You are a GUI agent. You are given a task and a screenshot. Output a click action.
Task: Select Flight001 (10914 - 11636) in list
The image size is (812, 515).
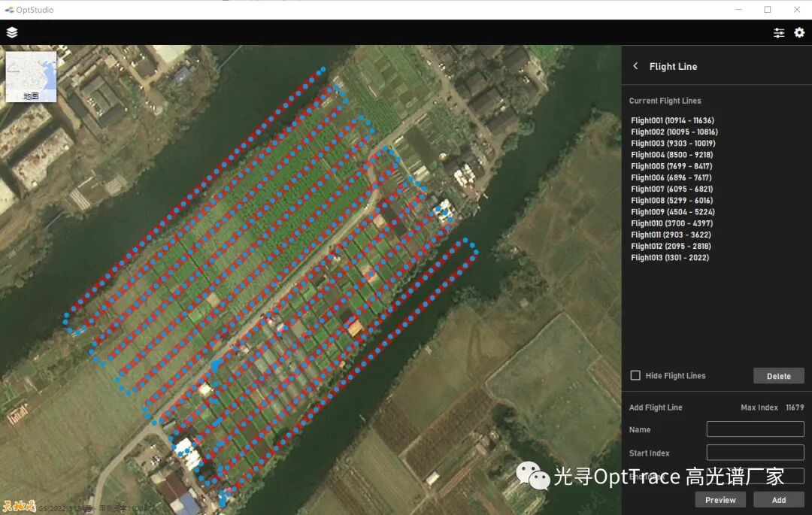pyautogui.click(x=672, y=120)
